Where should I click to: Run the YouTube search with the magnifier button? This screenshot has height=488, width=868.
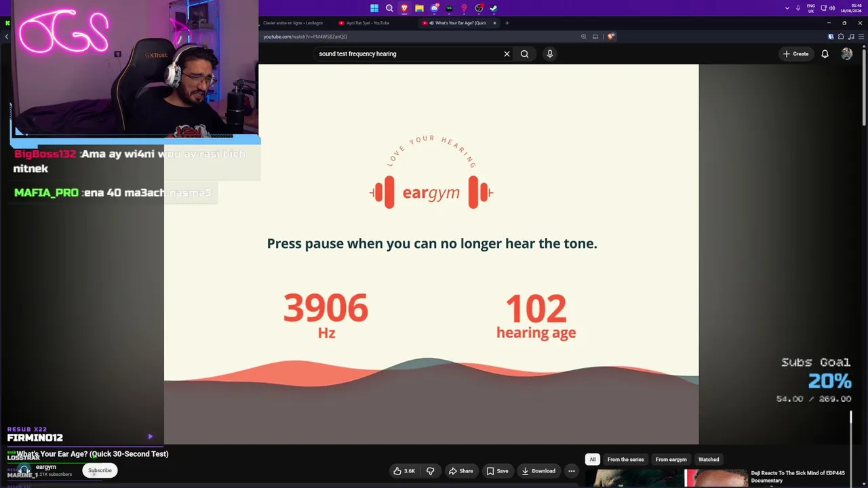[x=524, y=54]
